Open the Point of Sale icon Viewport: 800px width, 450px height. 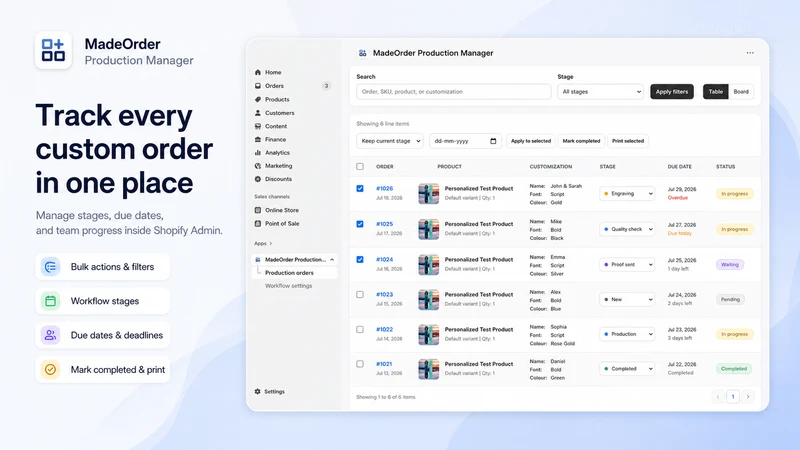click(x=258, y=223)
